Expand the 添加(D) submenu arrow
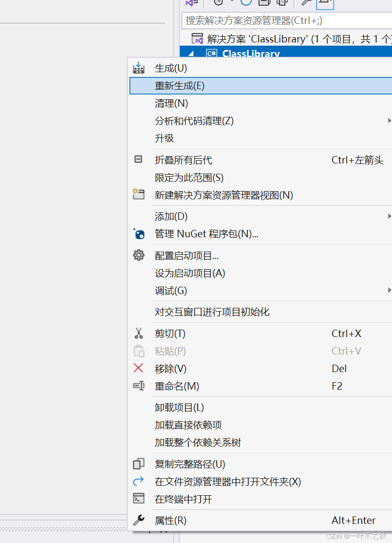 [x=389, y=216]
